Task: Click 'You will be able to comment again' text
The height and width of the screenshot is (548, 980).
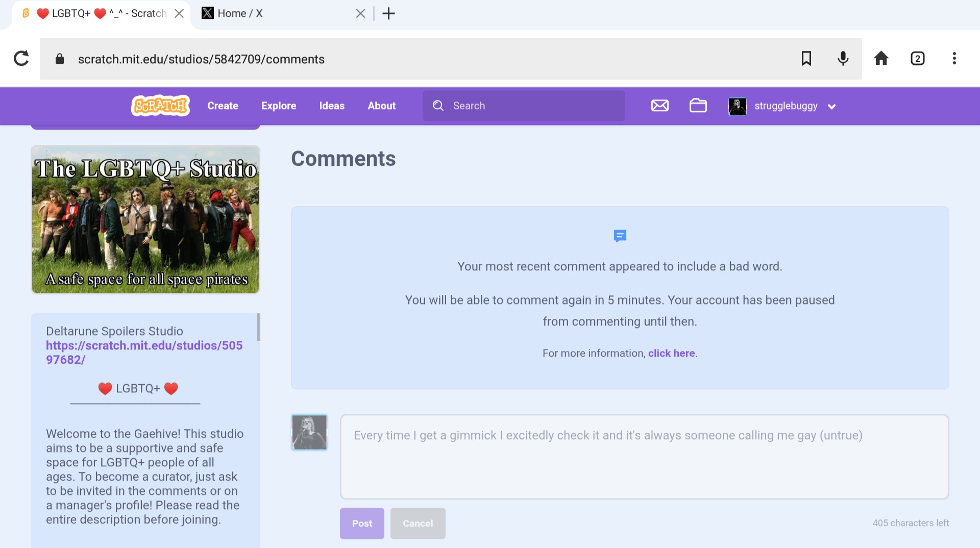Action: (x=620, y=311)
